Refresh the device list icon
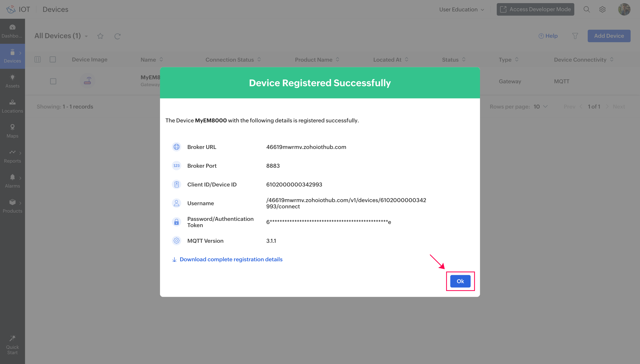Image resolution: width=640 pixels, height=364 pixels. [x=117, y=36]
